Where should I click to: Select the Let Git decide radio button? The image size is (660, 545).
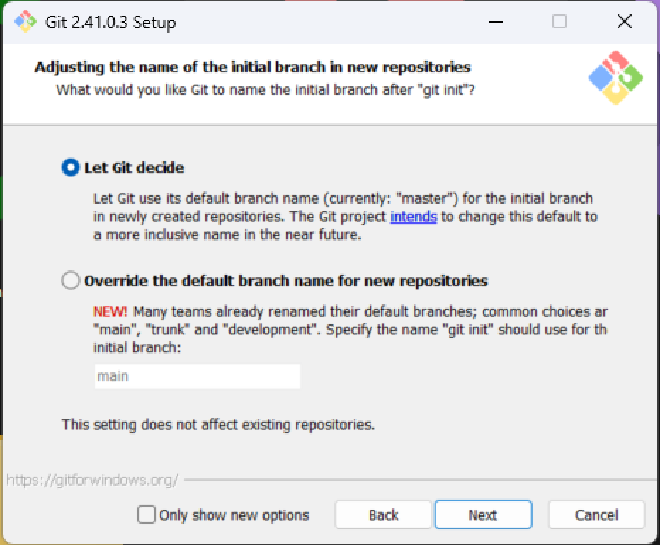click(x=70, y=167)
